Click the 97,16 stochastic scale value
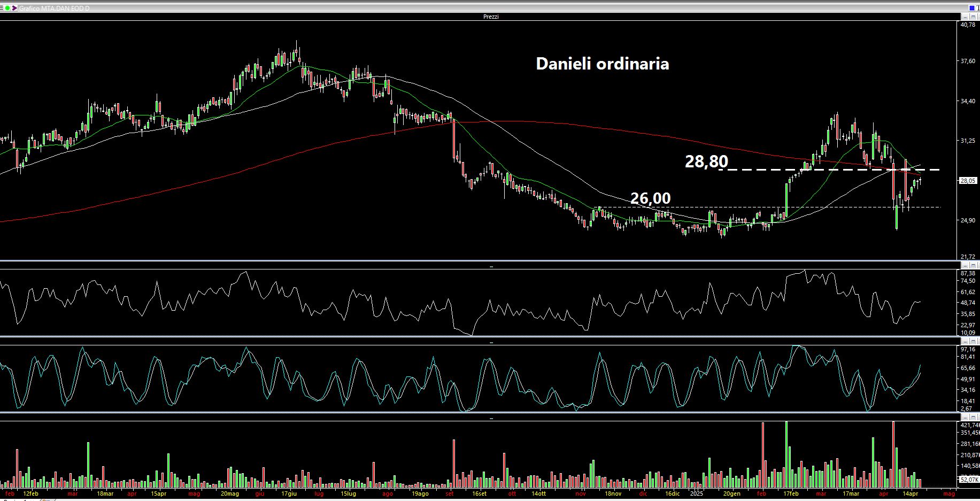The width and height of the screenshot is (980, 501). pos(968,349)
